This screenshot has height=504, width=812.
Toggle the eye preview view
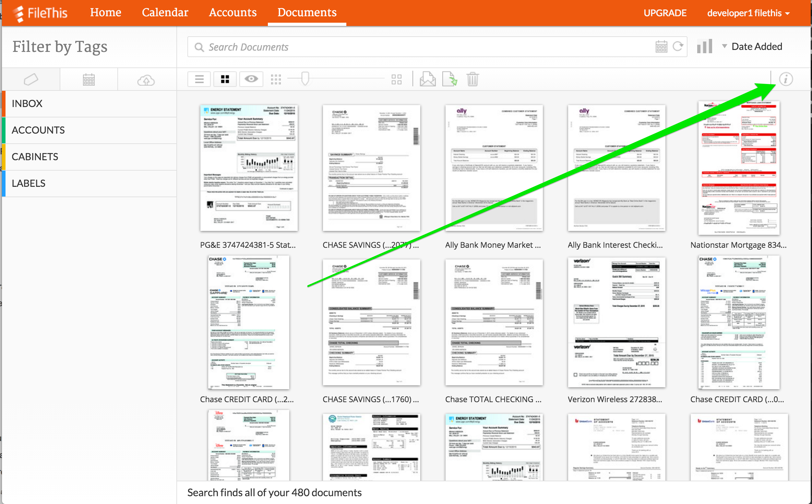[251, 79]
